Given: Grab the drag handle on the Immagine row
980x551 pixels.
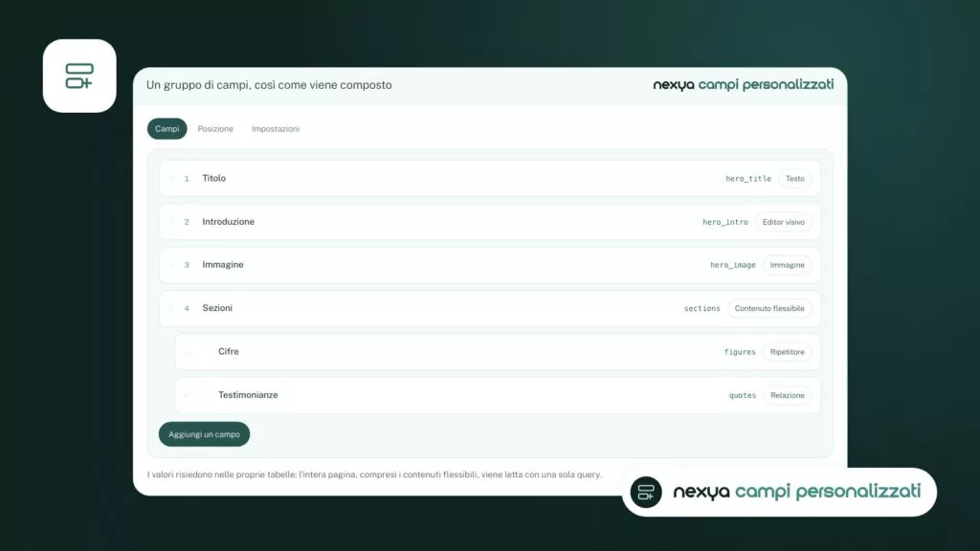Looking at the screenshot, I should tap(171, 265).
